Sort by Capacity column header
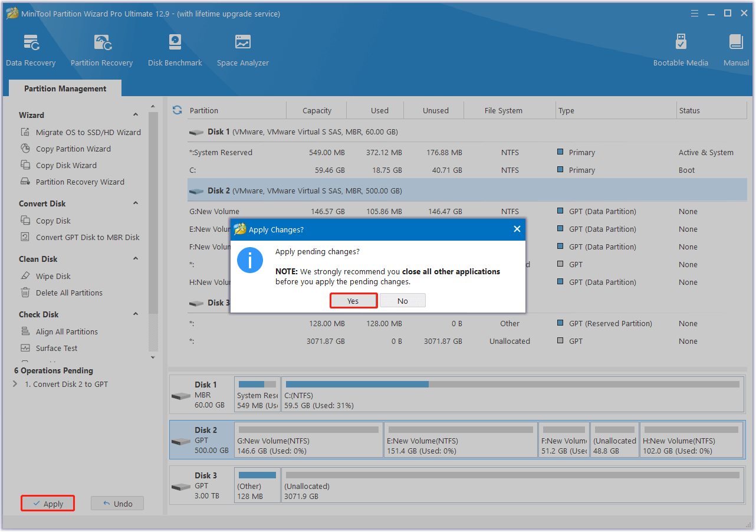 [x=317, y=110]
